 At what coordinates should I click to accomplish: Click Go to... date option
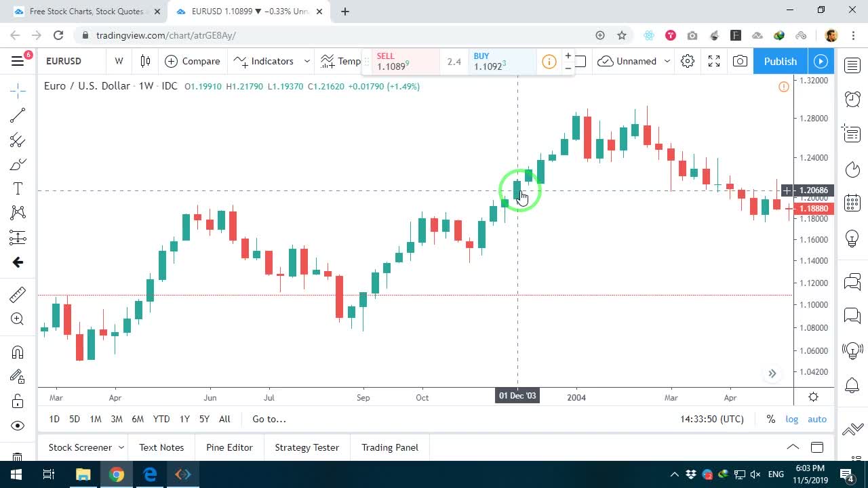(269, 419)
